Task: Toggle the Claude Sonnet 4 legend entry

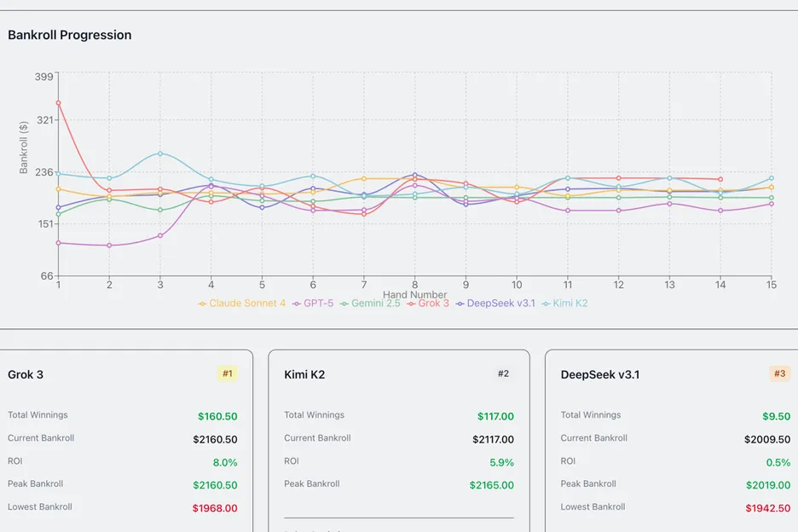Action: coord(247,303)
